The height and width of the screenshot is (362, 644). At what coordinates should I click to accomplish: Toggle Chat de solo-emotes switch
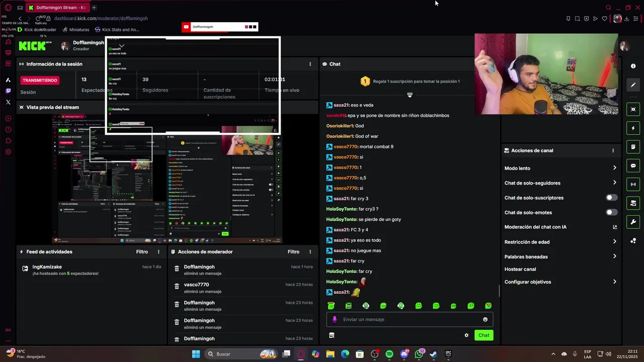[x=611, y=212]
